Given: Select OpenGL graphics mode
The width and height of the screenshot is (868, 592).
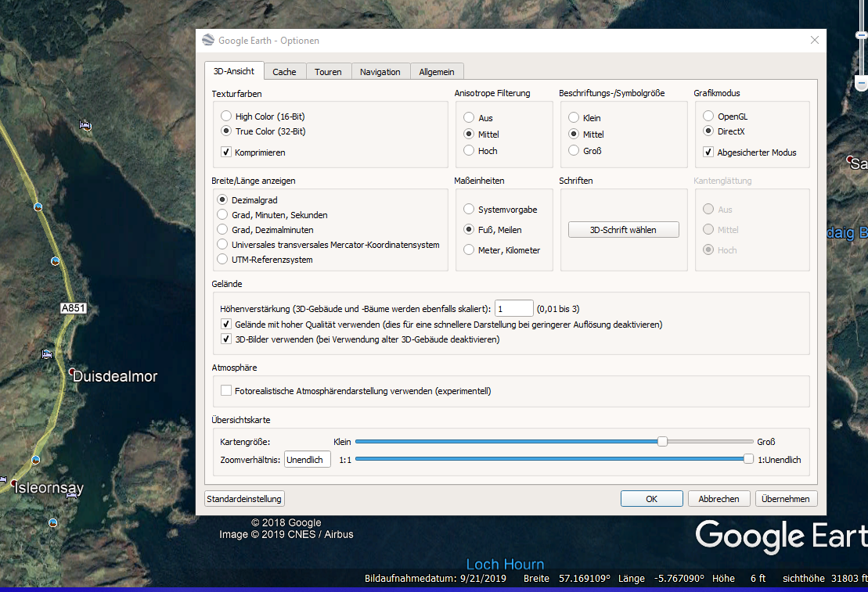Looking at the screenshot, I should (x=708, y=117).
